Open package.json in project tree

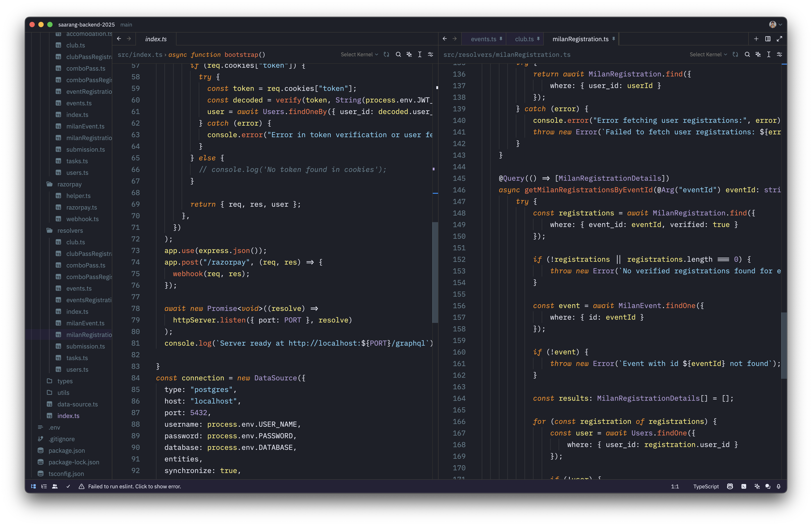pyautogui.click(x=67, y=451)
